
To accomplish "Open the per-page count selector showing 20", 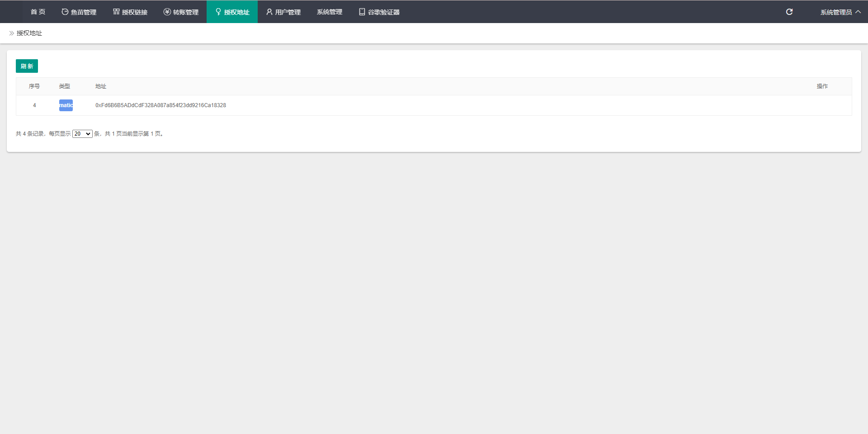I will point(82,134).
